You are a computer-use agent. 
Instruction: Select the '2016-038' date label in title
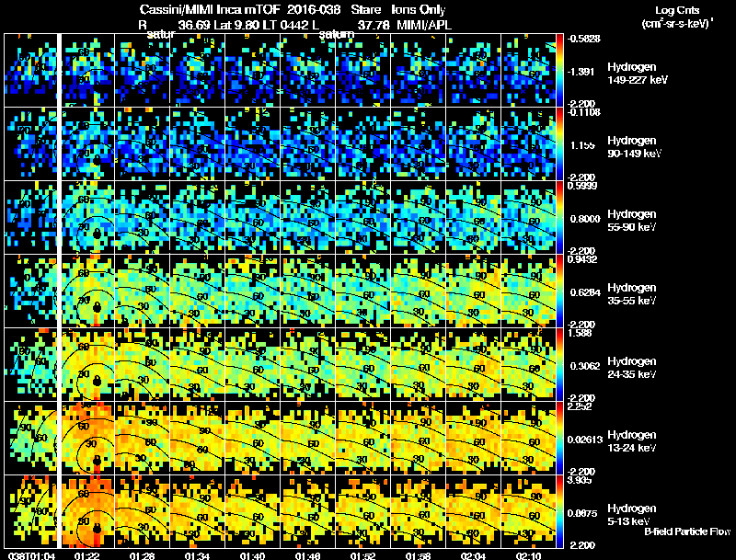314,10
